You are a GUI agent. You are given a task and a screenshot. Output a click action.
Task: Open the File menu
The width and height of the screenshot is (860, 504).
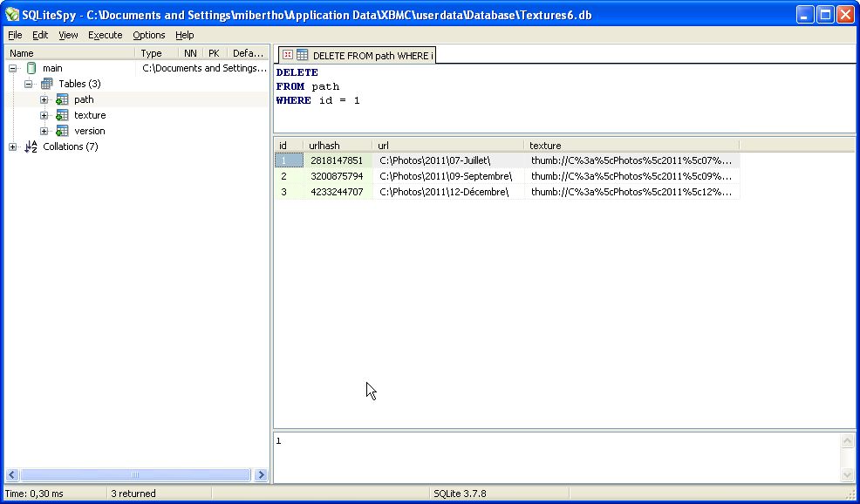(15, 35)
